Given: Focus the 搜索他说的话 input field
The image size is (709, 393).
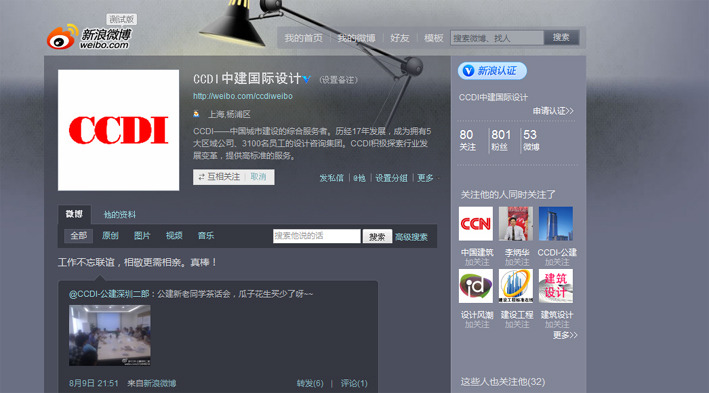Looking at the screenshot, I should point(317,236).
